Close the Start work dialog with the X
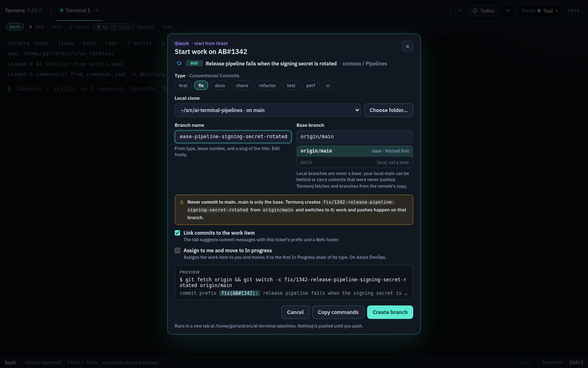 coord(408,47)
